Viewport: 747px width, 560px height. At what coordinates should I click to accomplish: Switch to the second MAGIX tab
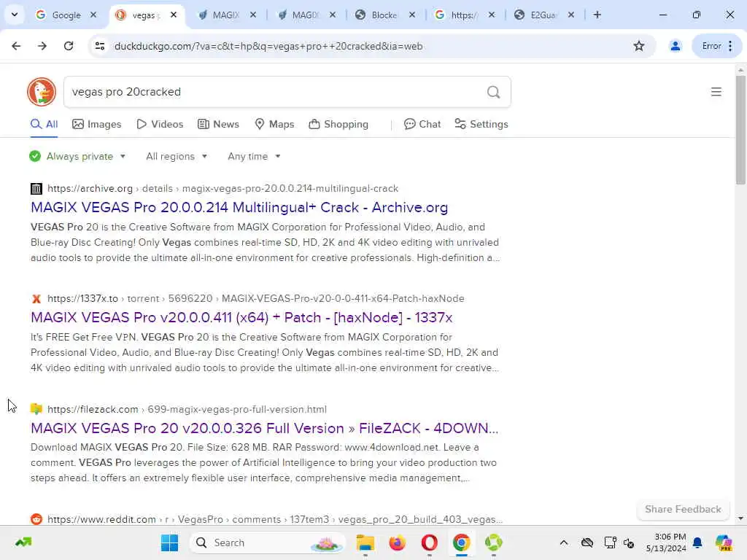pyautogui.click(x=306, y=15)
